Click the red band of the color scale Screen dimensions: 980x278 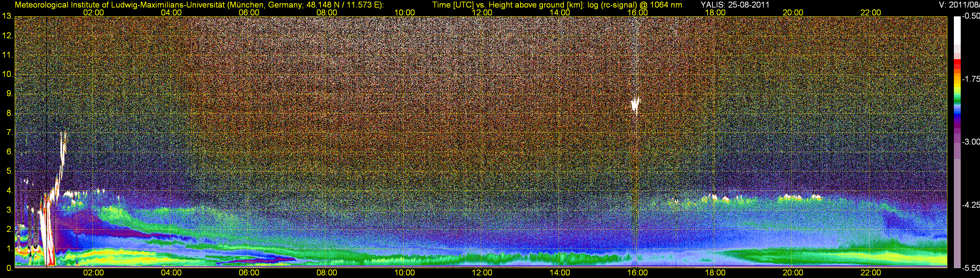(957, 64)
